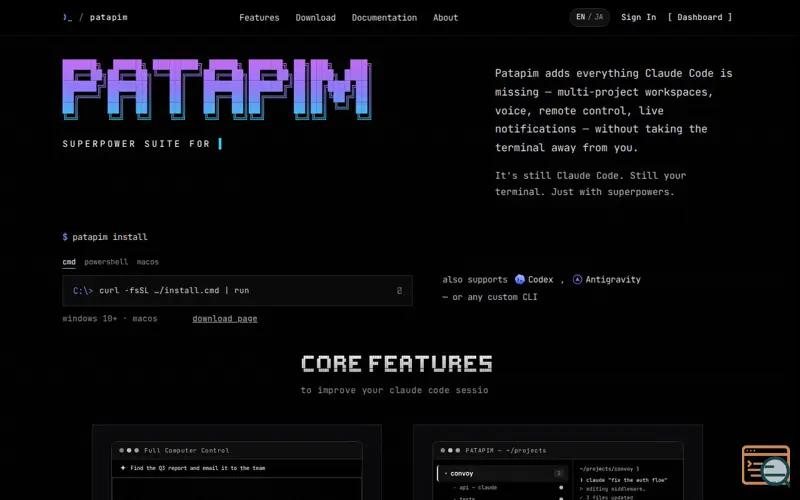Click the api – claude status dot
This screenshot has width=800, height=500.
point(561,488)
